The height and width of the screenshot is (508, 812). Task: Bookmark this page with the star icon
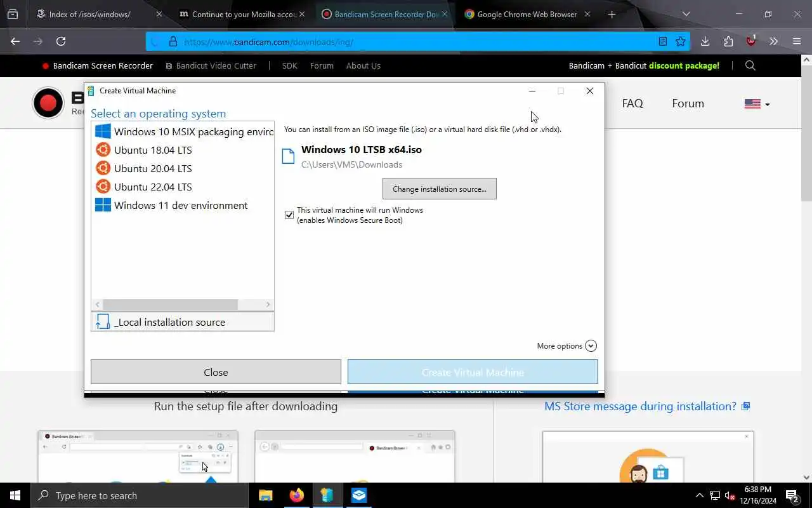tap(681, 41)
